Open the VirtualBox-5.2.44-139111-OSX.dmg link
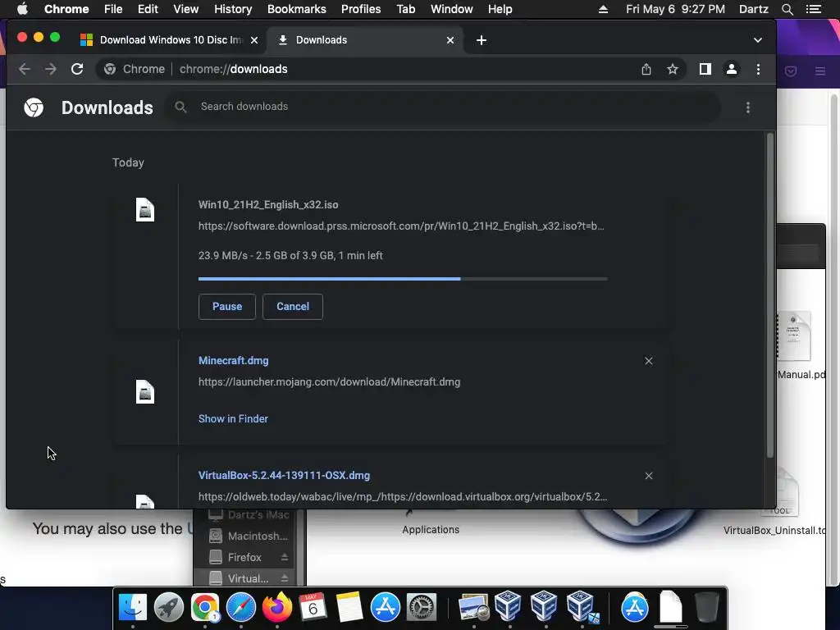Image resolution: width=840 pixels, height=630 pixels. pyautogui.click(x=284, y=475)
